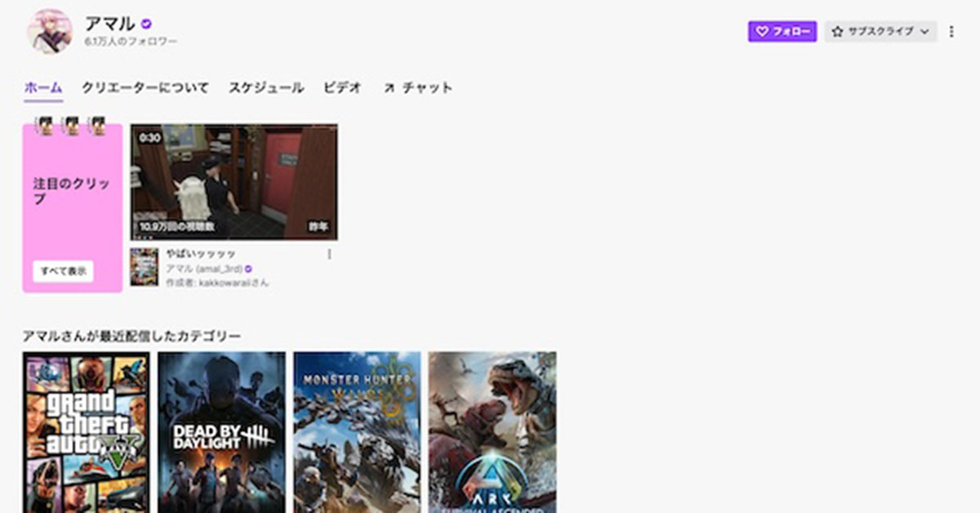Open the channel three-dot options menu
The height and width of the screenshot is (513, 980).
(951, 32)
